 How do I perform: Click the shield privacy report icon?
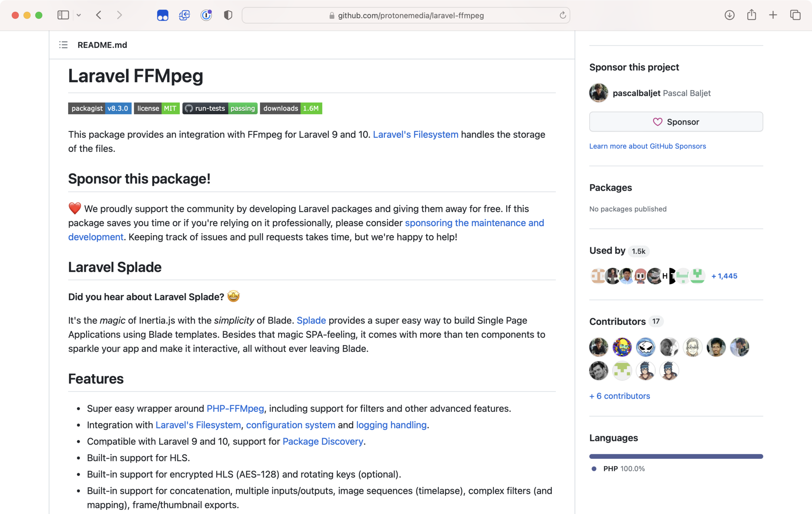tap(228, 15)
